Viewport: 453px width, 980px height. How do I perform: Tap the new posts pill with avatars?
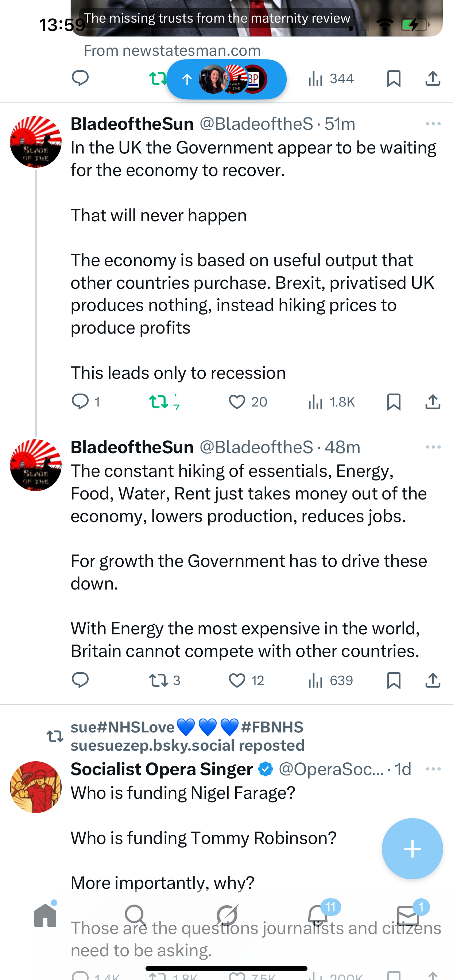coord(226,79)
